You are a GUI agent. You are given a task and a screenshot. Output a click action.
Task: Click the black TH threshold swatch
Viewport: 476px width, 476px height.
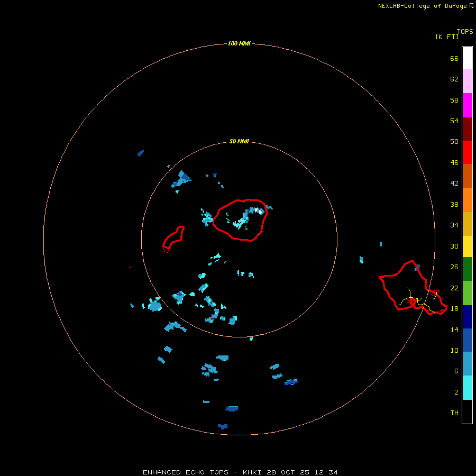(x=467, y=411)
